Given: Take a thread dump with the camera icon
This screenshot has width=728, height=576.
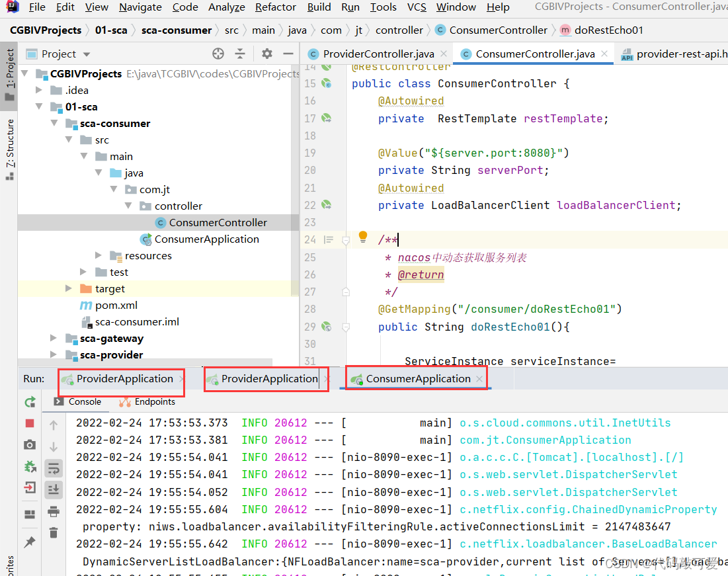Looking at the screenshot, I should point(30,445).
